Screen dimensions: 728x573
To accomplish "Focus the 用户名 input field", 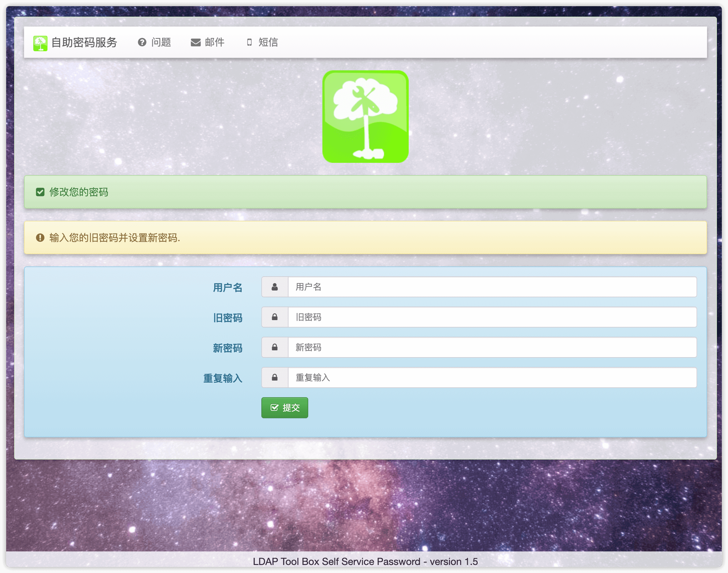I will point(492,287).
